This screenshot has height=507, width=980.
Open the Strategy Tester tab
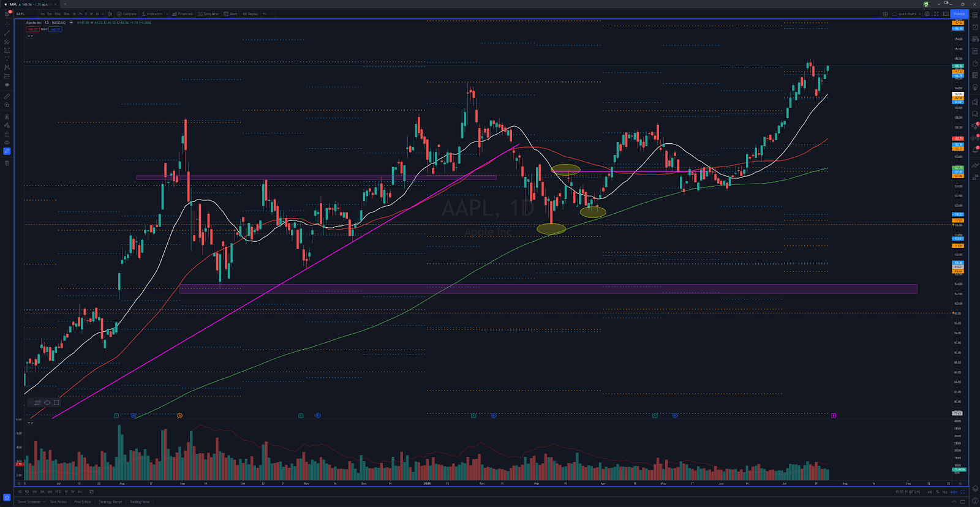[x=110, y=501]
